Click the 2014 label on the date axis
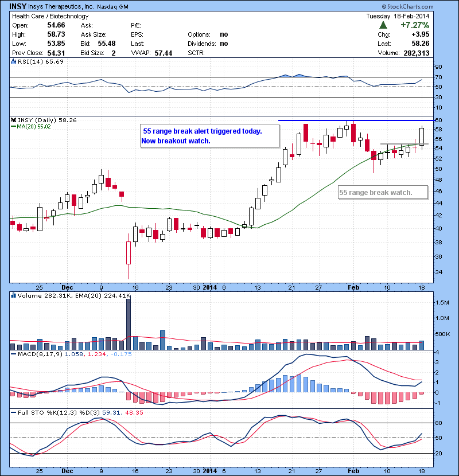Viewport: 459px width, 476px height. (x=210, y=287)
